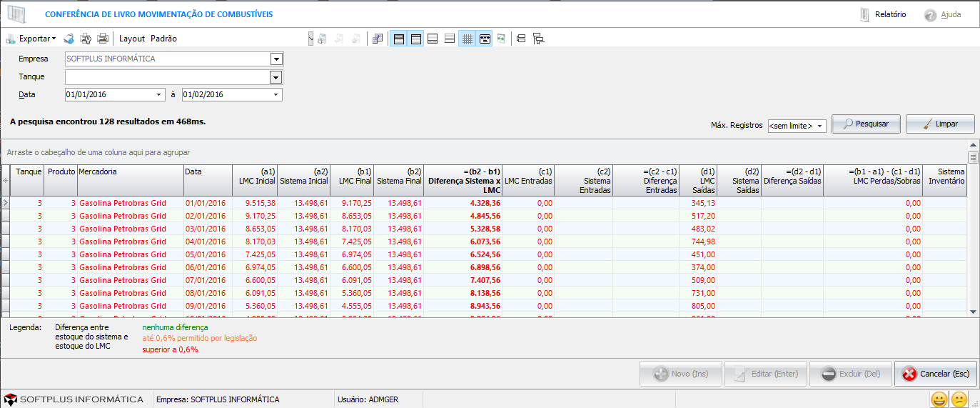Viewport: 980px width, 408px height.
Task: Click the Ajuda question mark icon
Action: pyautogui.click(x=930, y=15)
